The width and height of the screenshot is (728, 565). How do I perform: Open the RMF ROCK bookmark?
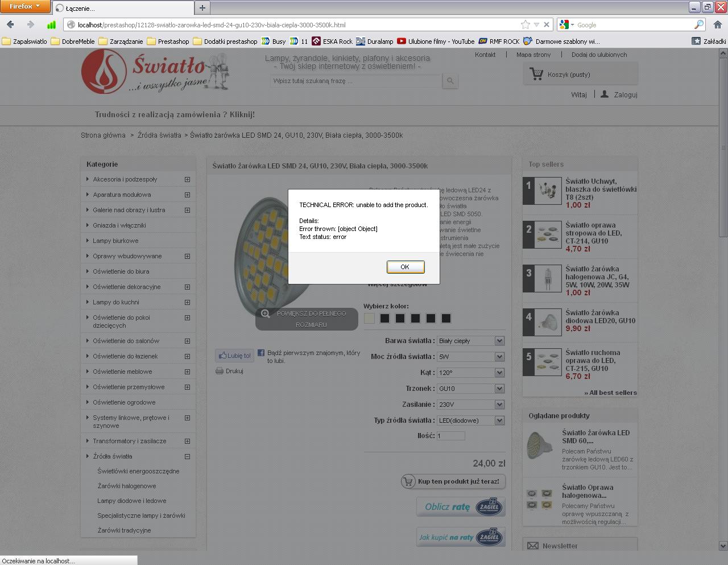coord(499,41)
